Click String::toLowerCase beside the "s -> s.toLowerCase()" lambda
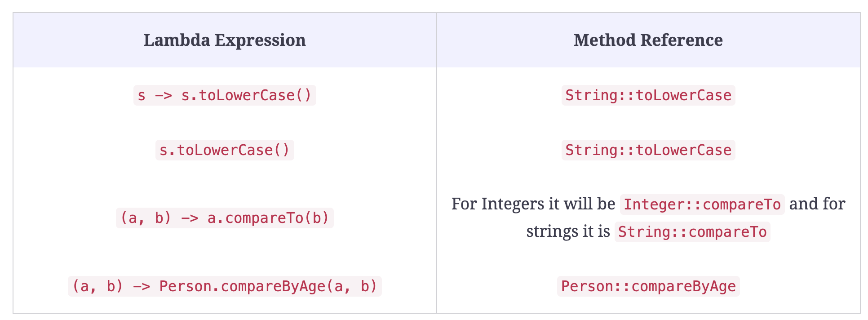This screenshot has width=868, height=320. pyautogui.click(x=648, y=95)
